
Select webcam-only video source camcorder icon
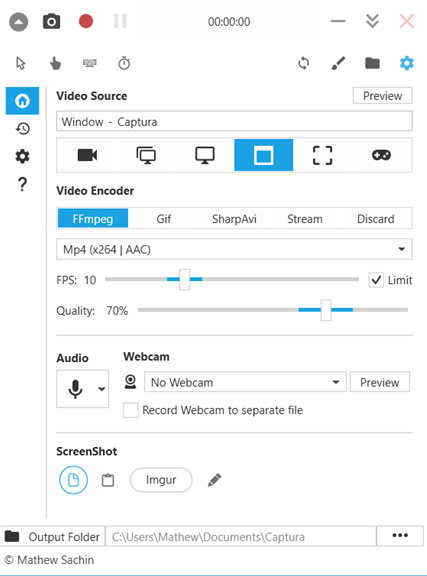click(87, 155)
